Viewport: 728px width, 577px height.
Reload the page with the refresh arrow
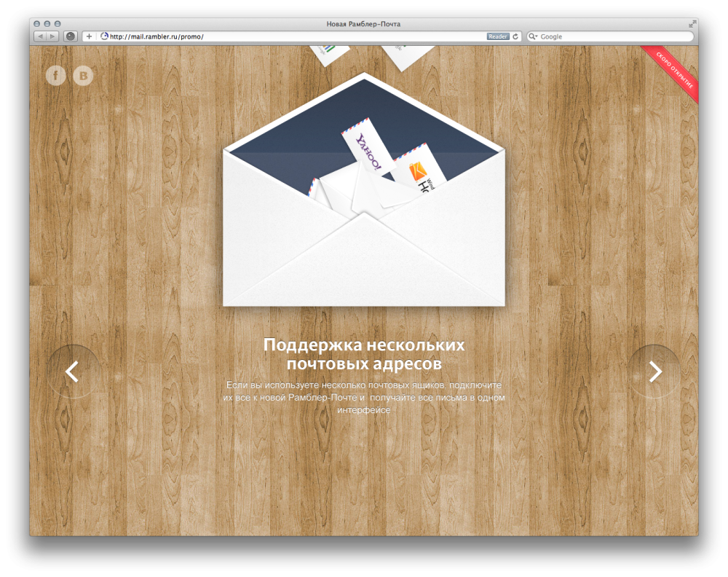pos(515,36)
